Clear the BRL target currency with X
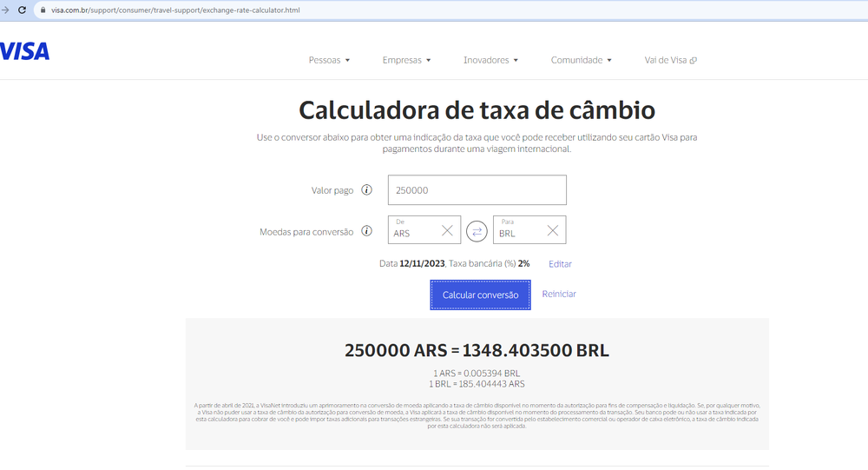 [552, 230]
